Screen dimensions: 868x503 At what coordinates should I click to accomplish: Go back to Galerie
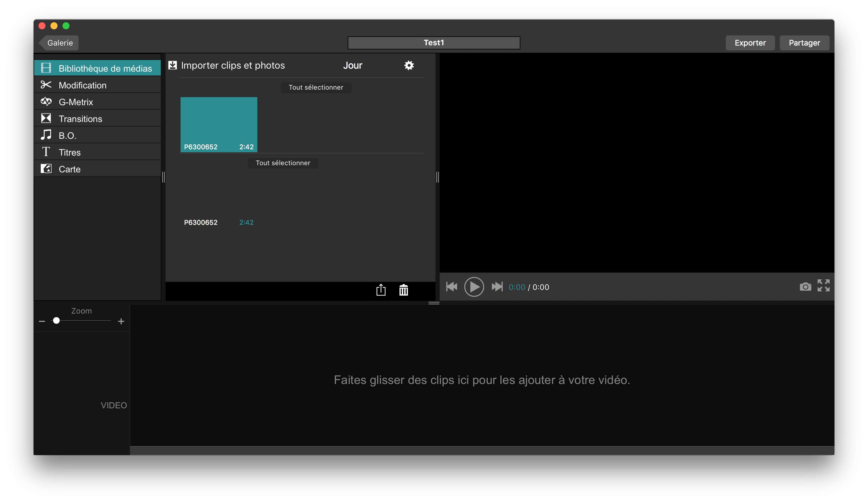[58, 43]
